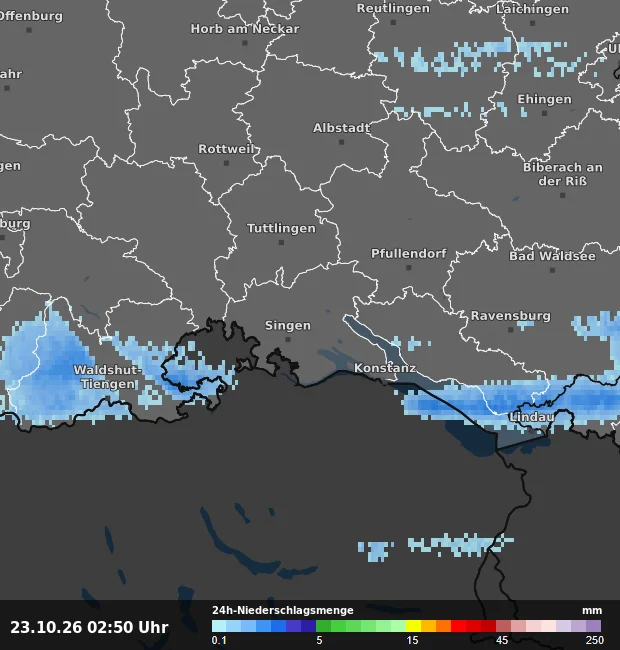Click the 45 legend value
Screen dimensions: 620x650
502,640
